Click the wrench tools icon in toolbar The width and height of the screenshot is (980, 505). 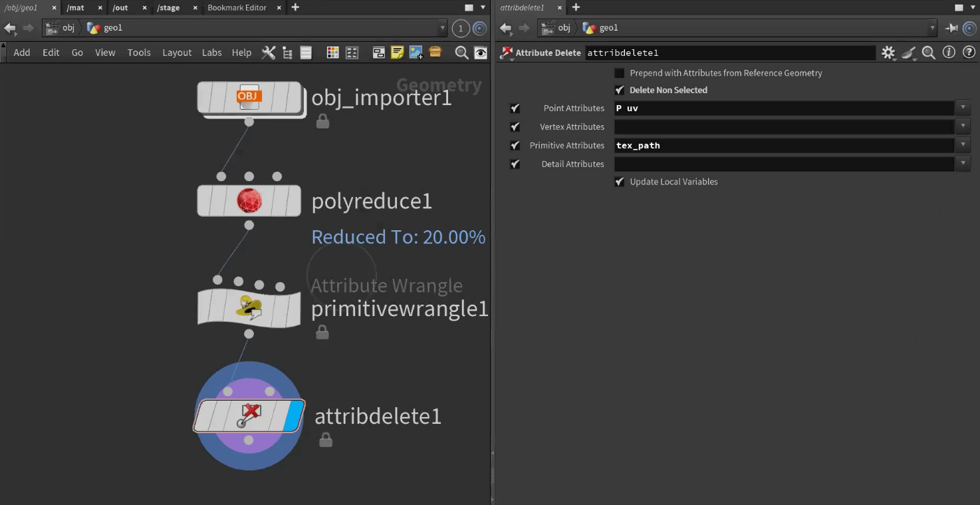[268, 53]
